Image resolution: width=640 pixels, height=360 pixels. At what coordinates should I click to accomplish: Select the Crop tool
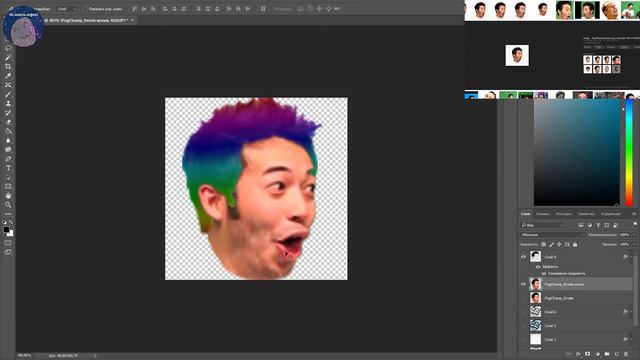coord(8,67)
